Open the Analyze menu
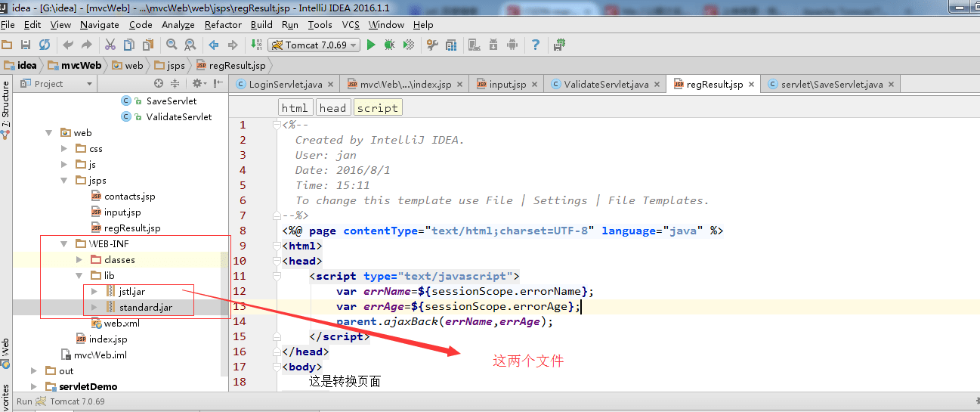 point(178,25)
